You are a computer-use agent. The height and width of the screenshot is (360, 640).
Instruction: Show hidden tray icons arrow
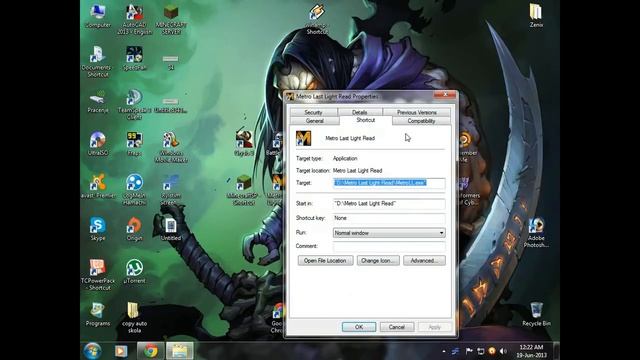(x=444, y=351)
